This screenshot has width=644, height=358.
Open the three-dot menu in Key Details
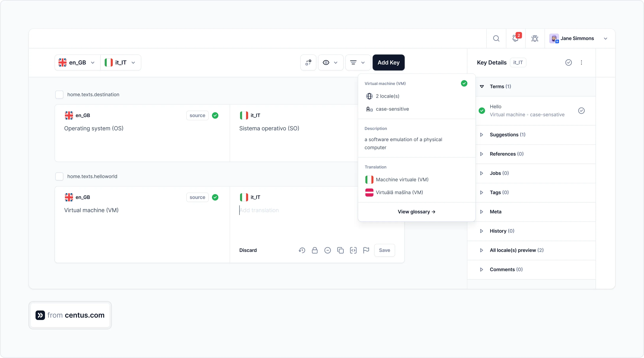[x=582, y=62]
